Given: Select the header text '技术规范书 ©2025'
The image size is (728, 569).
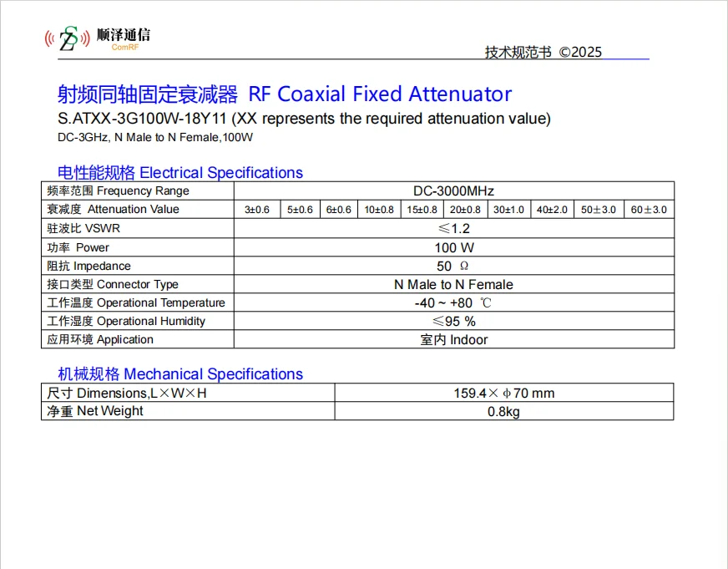Looking at the screenshot, I should [x=543, y=52].
